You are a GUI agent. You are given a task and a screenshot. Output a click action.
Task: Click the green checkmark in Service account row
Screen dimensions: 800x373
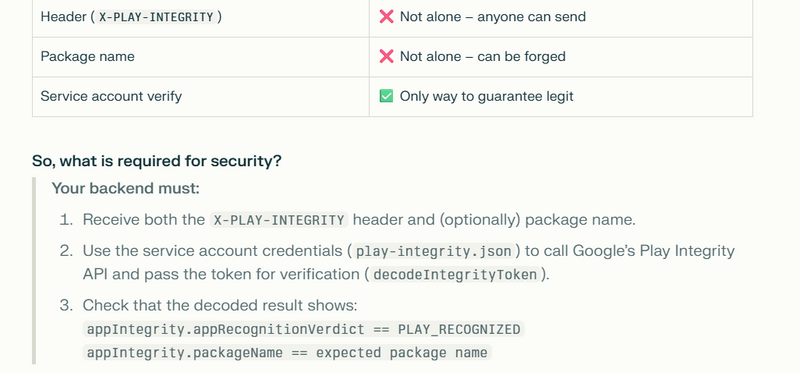pyautogui.click(x=386, y=96)
